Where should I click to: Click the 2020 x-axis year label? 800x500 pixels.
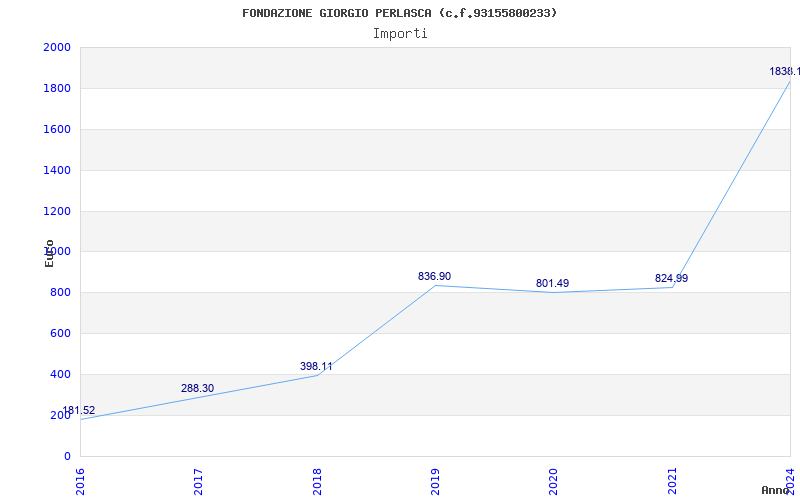click(554, 481)
